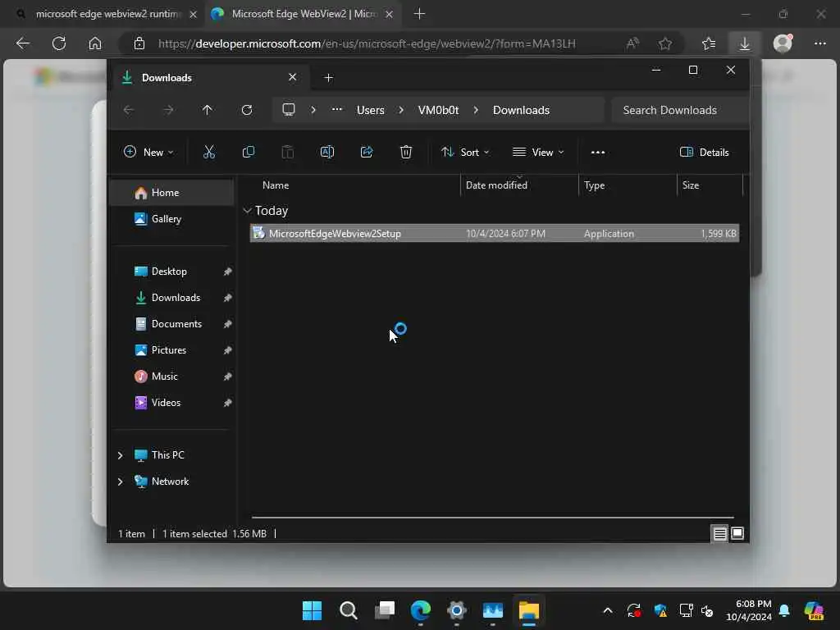
Task: Open the See more ellipsis in Explorer toolbar
Action: point(598,152)
